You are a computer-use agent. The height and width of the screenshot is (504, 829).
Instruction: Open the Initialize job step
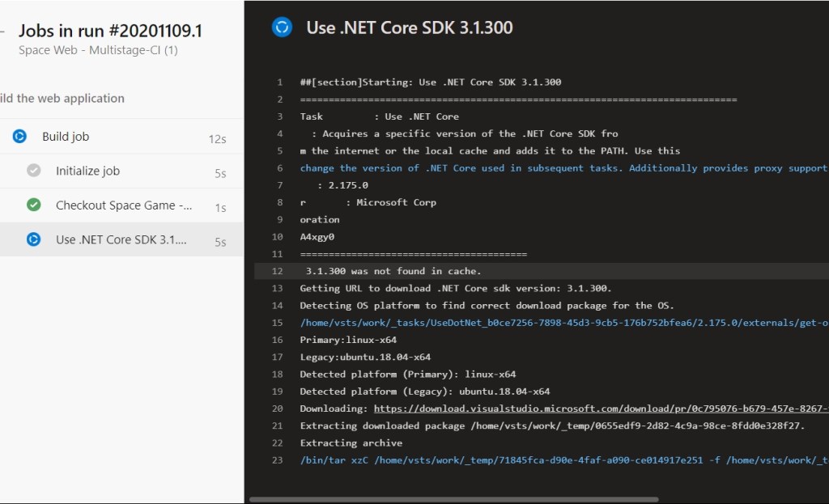click(x=87, y=171)
